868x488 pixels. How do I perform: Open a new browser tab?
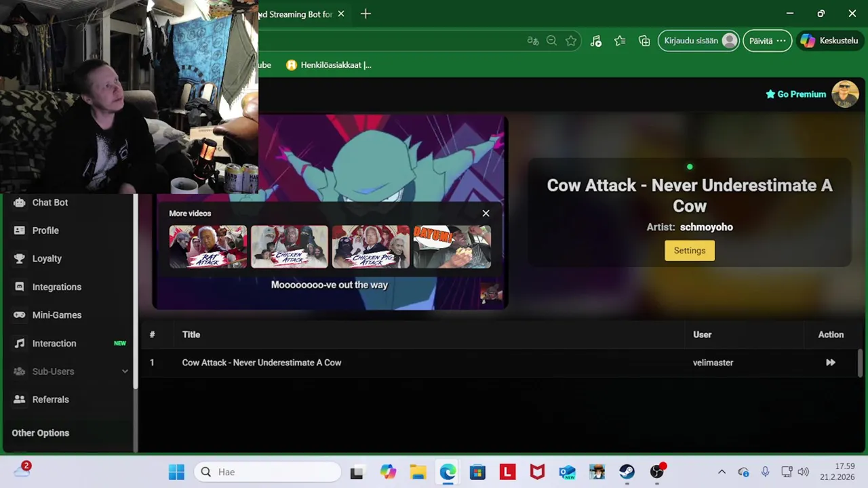tap(366, 14)
